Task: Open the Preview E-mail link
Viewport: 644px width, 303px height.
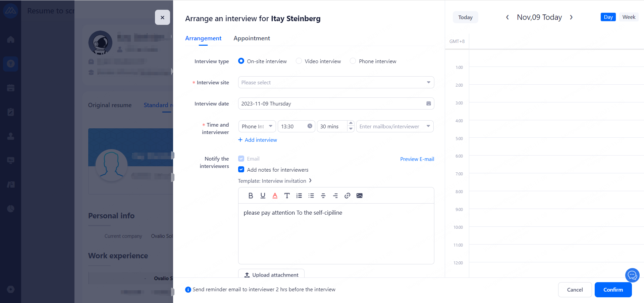Action: (x=417, y=159)
